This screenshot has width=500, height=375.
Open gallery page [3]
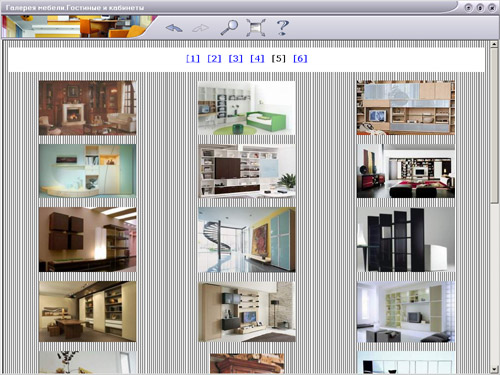(236, 59)
